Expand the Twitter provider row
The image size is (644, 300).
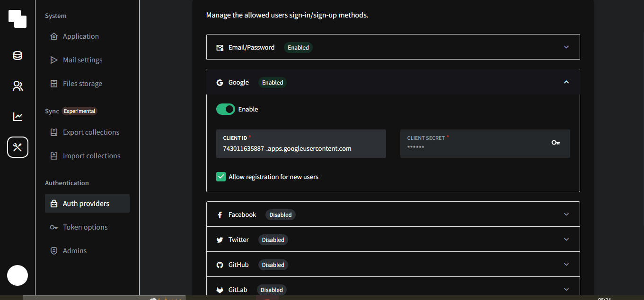tap(393, 240)
